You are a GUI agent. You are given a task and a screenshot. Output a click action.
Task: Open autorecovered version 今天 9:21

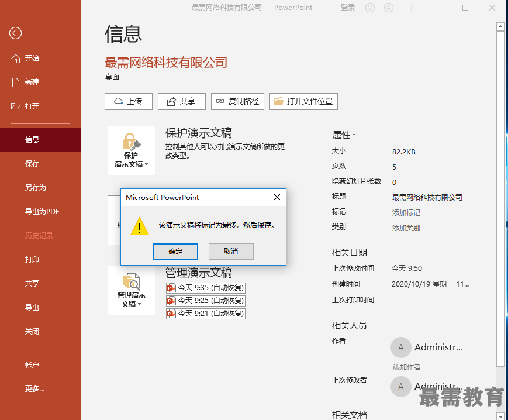tap(205, 314)
